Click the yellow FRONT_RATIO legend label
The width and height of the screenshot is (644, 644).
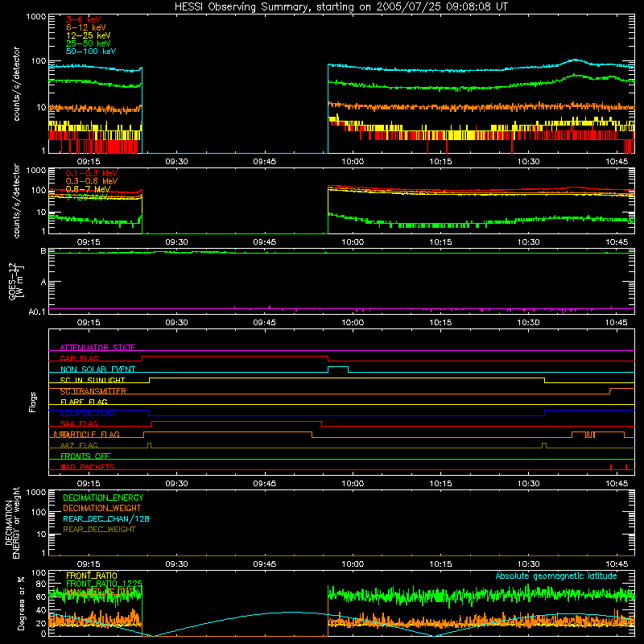coord(92,576)
